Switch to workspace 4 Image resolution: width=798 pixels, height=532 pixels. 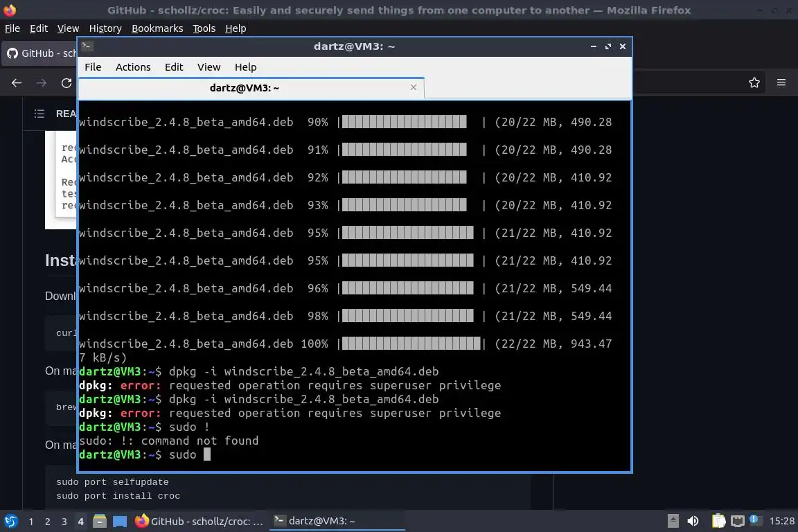pos(80,522)
